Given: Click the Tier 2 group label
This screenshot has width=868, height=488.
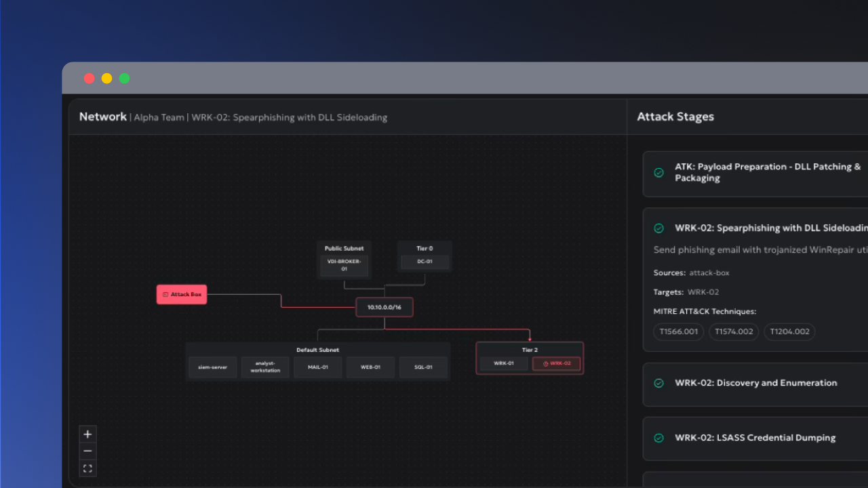Looking at the screenshot, I should point(530,350).
